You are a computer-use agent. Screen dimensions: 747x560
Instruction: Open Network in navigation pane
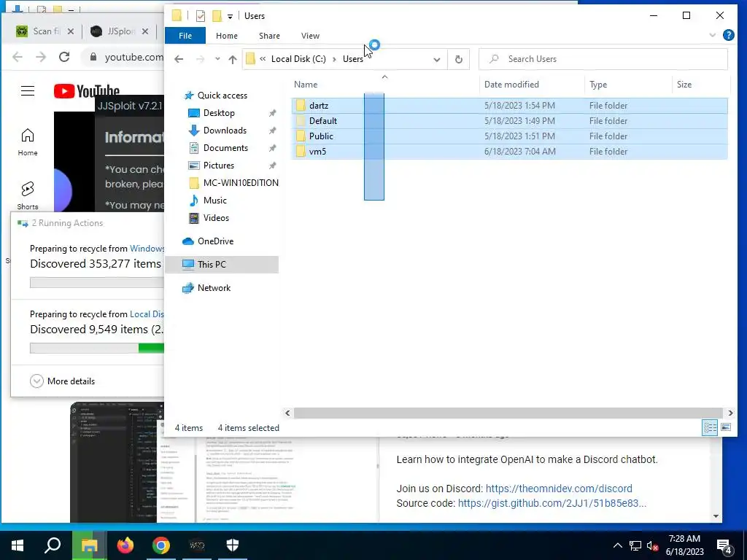(x=214, y=288)
